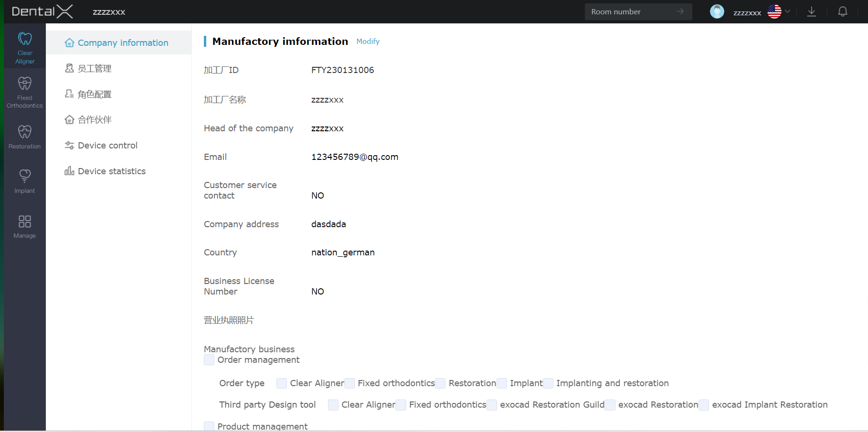Screen dimensions: 868x432
Task: Open the notifications bell icon
Action: pyautogui.click(x=843, y=11)
